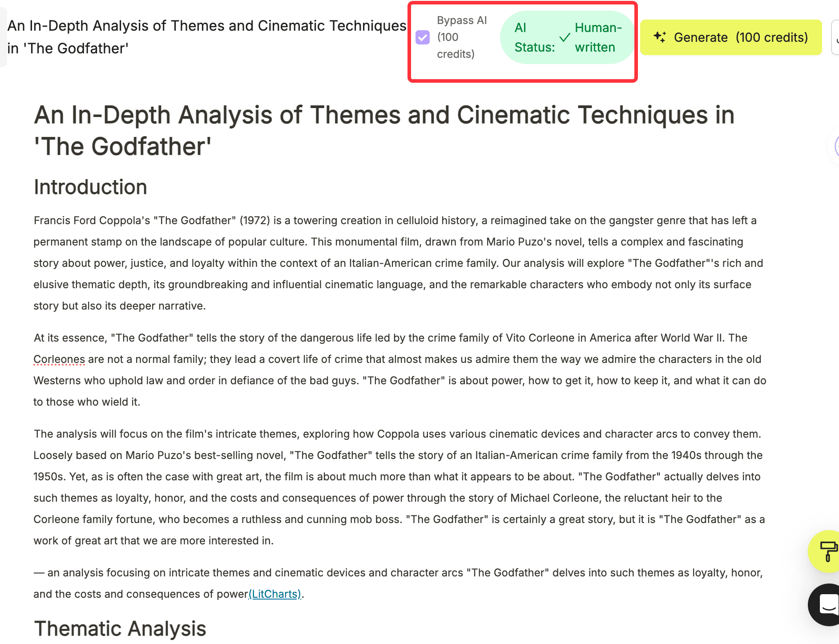The image size is (839, 644).
Task: Click the Thematic Analysis heading
Action: [120, 628]
